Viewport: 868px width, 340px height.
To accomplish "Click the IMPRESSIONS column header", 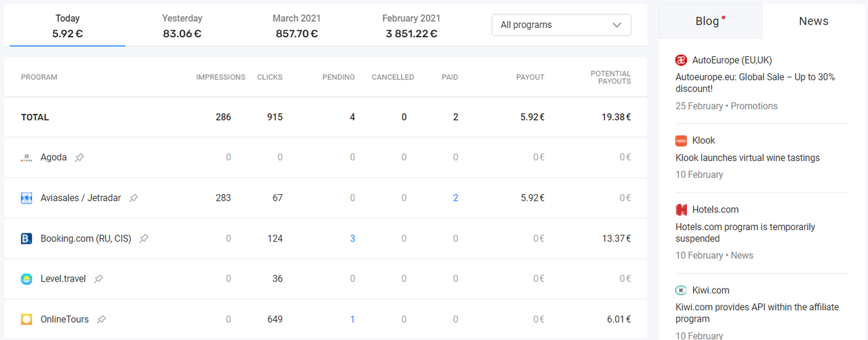I will pos(220,77).
